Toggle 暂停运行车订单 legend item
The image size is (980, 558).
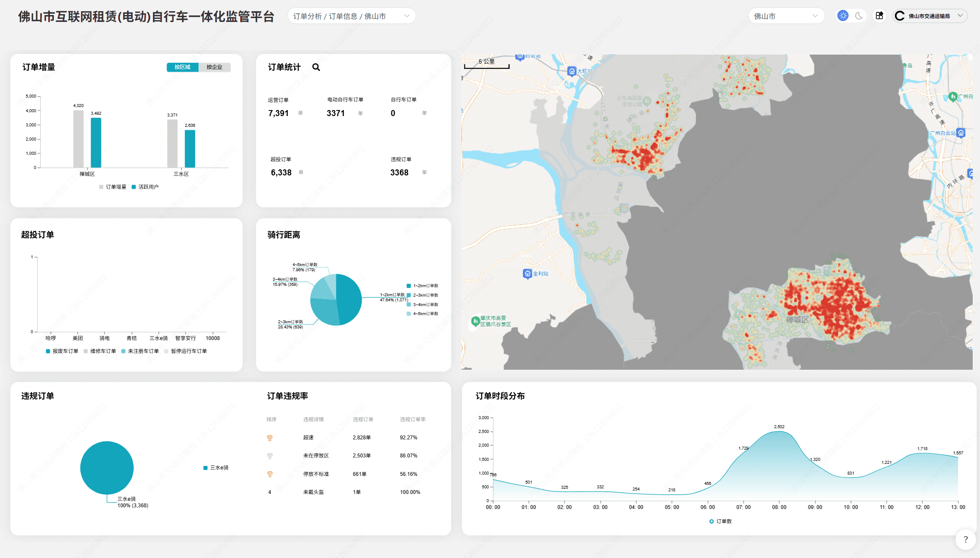(x=186, y=351)
